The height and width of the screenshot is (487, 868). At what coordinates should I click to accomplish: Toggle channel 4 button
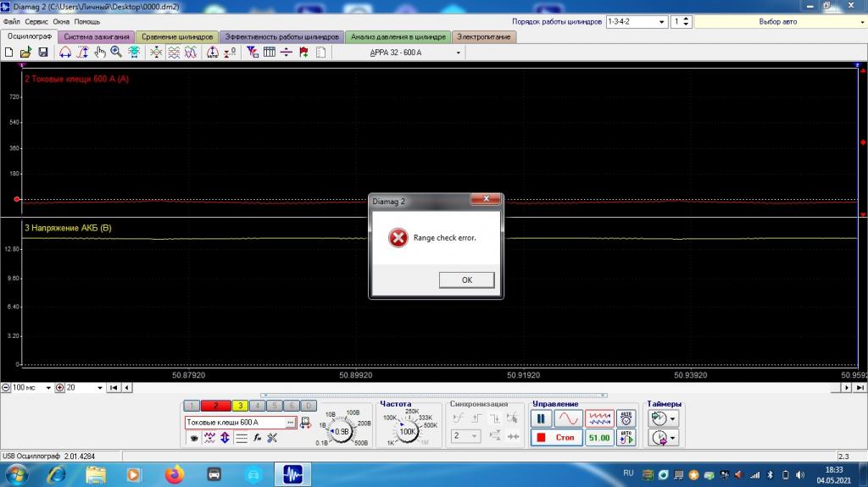[x=258, y=406]
